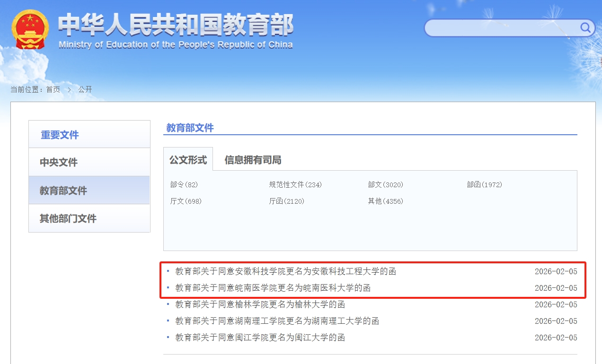Click 重要文件 sidebar heading
Screen dimensions: 602x364
[60, 135]
